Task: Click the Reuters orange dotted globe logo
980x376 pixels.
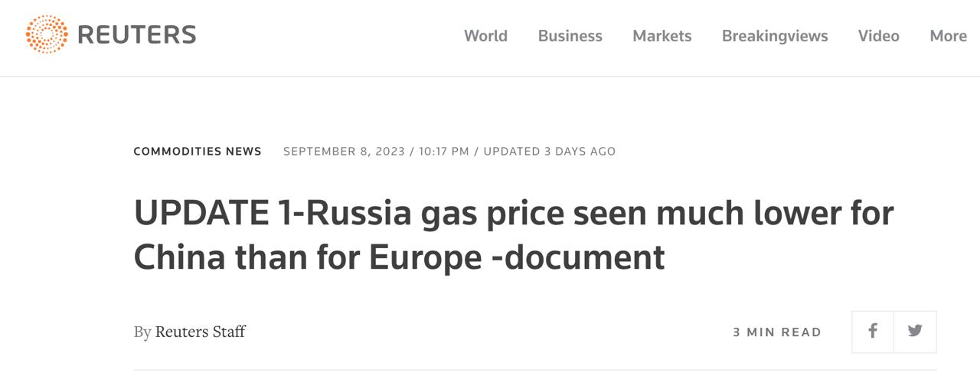Action: 46,34
